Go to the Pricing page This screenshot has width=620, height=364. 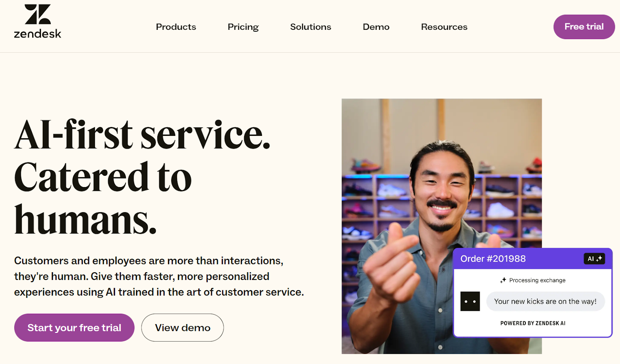243,27
